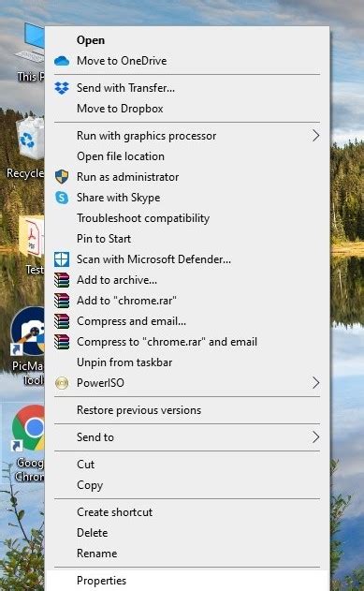Choose Add to "chrome.rar"

click(x=187, y=301)
